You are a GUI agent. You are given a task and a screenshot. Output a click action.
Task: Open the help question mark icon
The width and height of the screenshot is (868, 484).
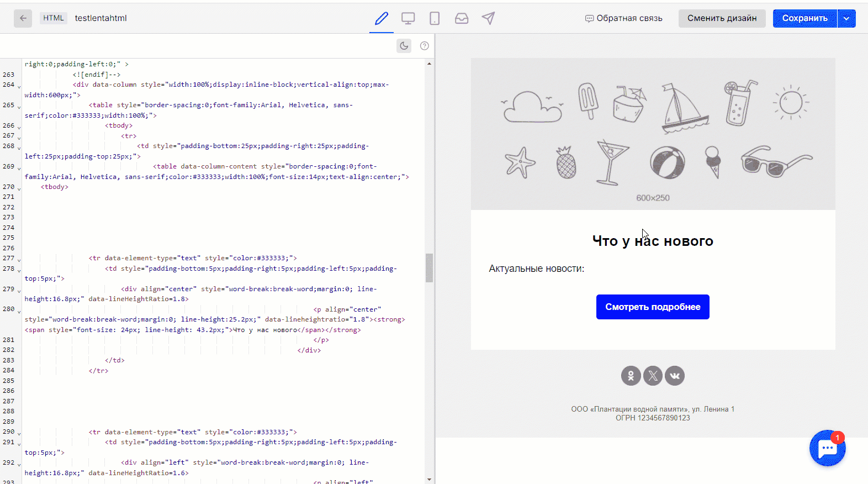pyautogui.click(x=424, y=46)
